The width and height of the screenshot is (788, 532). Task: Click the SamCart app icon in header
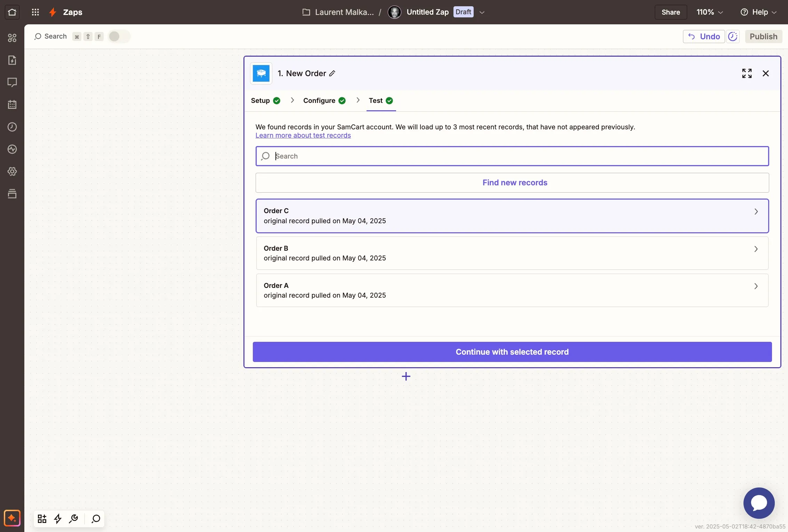point(261,73)
